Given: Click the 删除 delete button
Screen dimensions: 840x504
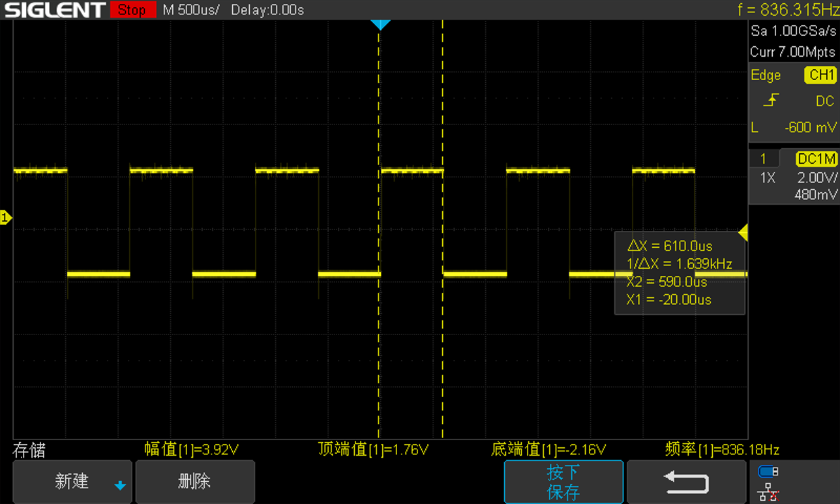Looking at the screenshot, I should pyautogui.click(x=195, y=482).
